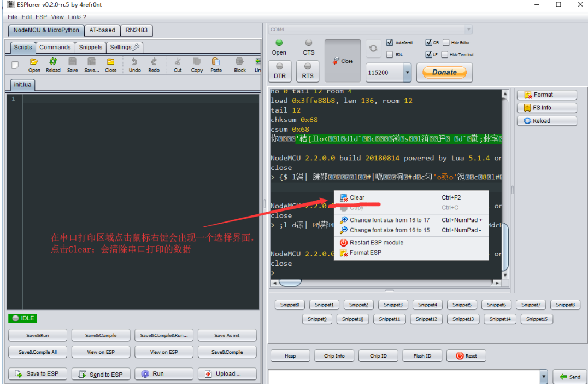Screen dimensions: 588x386
Task: Switch to the AT-based tab
Action: pos(102,30)
